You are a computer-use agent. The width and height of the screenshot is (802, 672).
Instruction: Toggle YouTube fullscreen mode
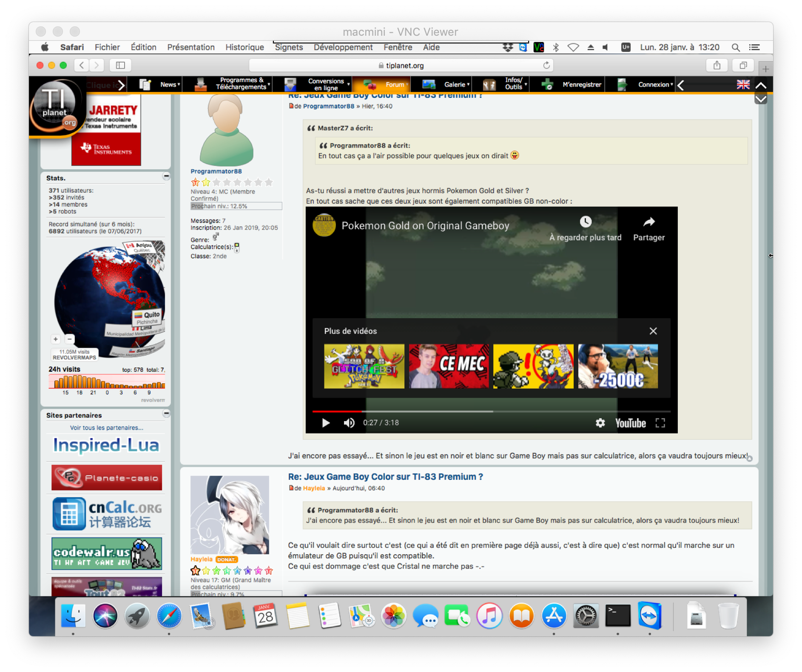tap(660, 423)
